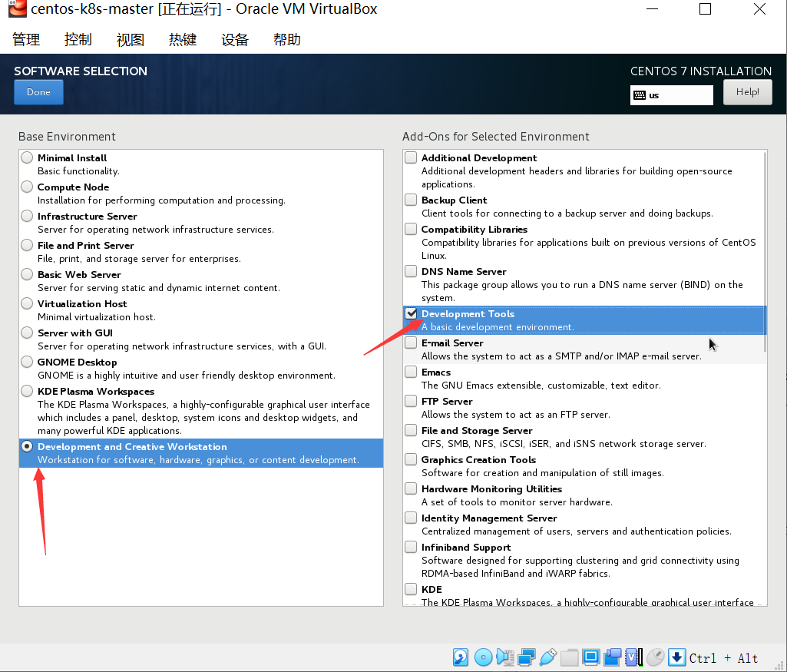Click the network adapters status icon
The image size is (787, 672).
point(527,657)
